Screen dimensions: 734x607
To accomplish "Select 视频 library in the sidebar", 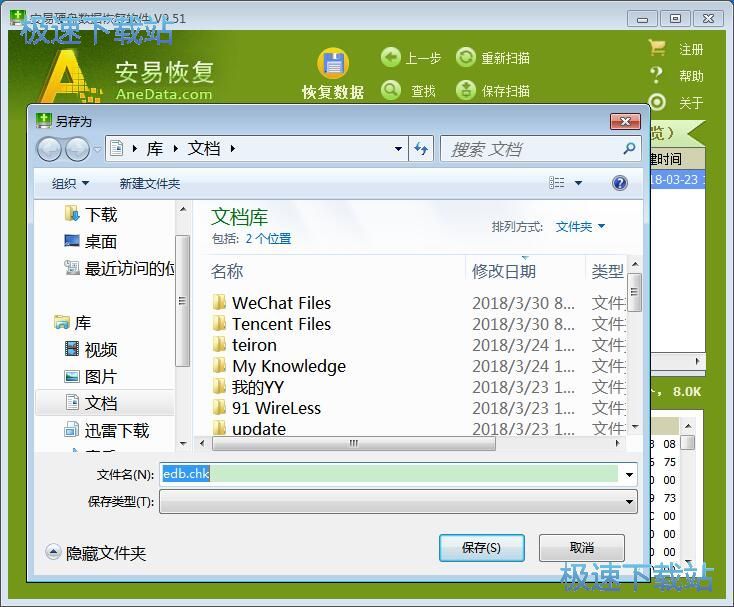I will point(91,349).
